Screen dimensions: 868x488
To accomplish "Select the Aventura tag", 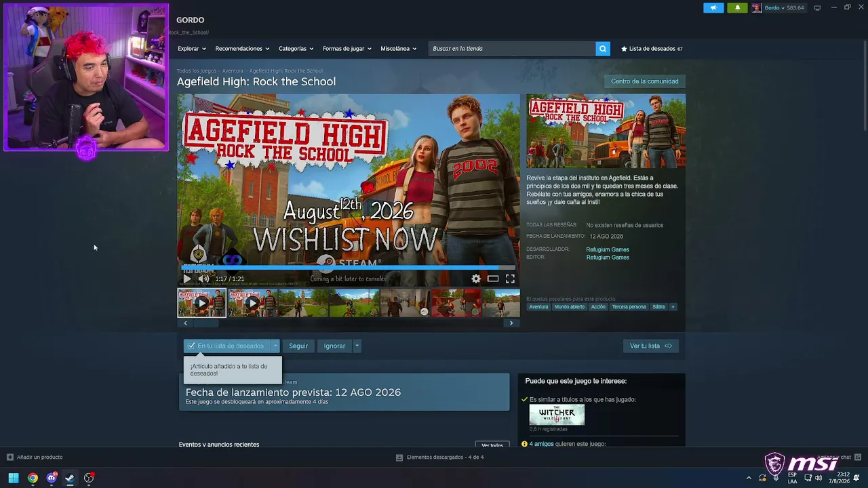I will (x=538, y=307).
